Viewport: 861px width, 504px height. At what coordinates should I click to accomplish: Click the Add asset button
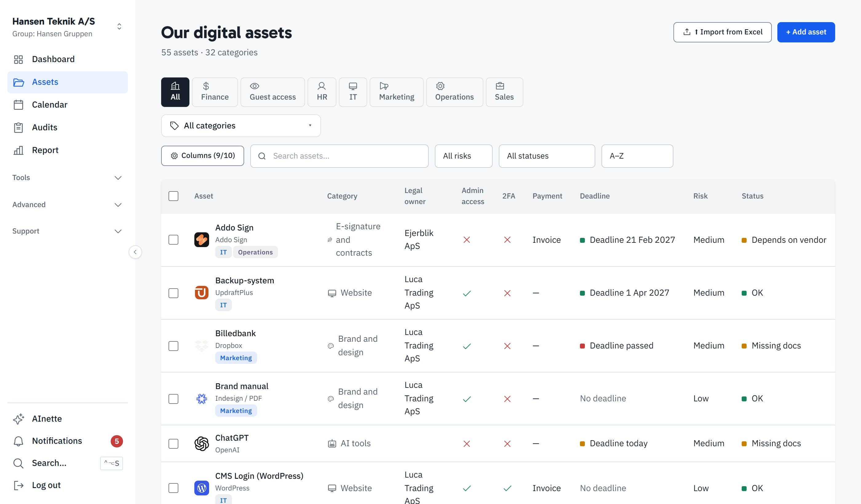(806, 32)
